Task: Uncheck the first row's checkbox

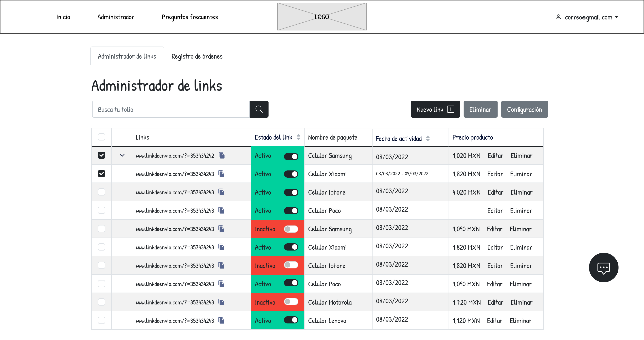Action: click(102, 155)
